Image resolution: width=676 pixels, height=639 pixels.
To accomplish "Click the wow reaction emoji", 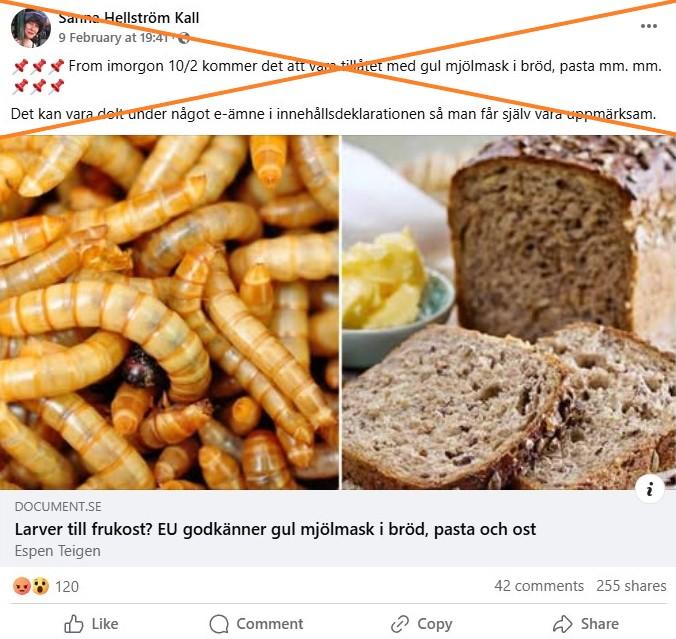I will coord(40,586).
